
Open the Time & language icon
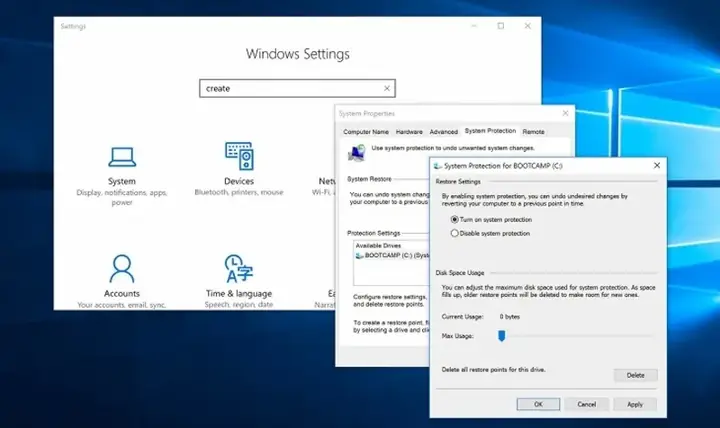point(238,268)
